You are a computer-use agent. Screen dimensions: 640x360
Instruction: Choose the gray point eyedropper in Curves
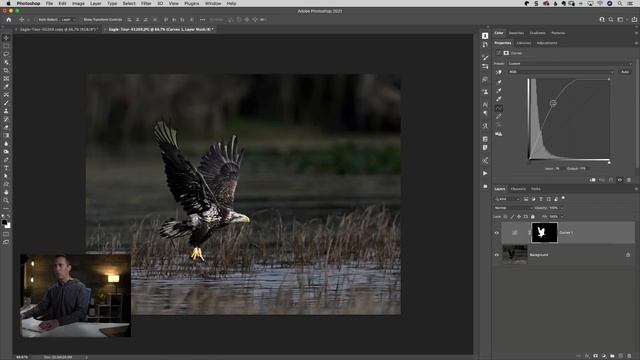(x=499, y=91)
